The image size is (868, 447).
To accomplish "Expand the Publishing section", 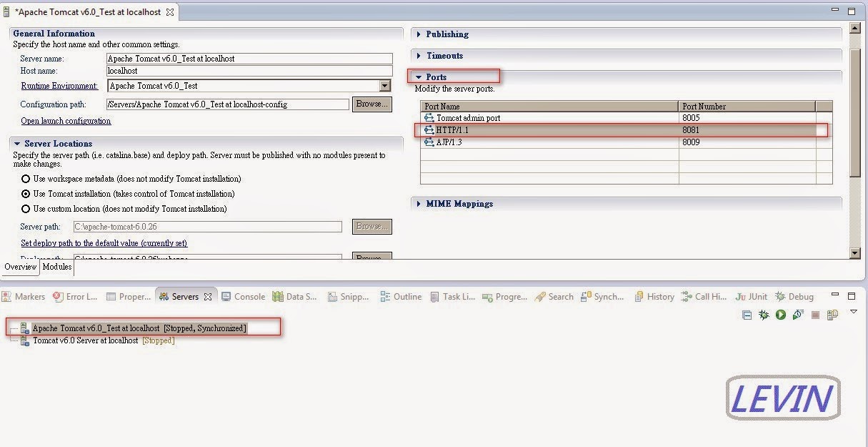I will tap(419, 34).
